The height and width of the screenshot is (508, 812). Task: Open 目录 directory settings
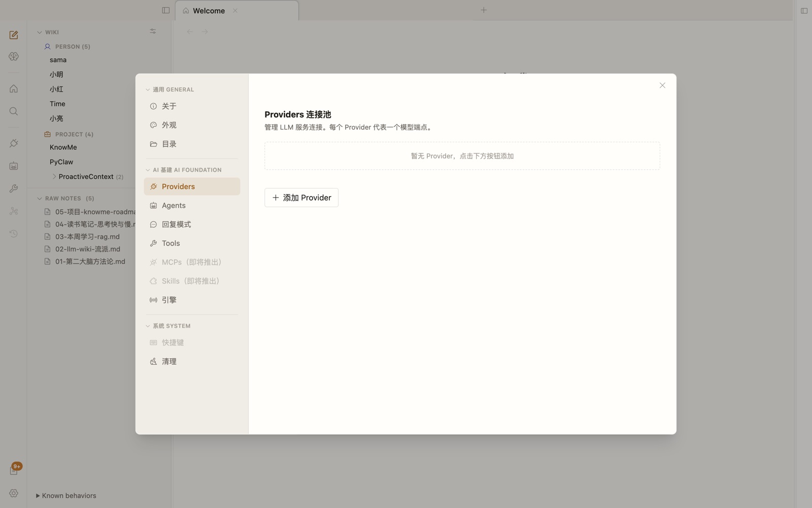click(x=192, y=144)
